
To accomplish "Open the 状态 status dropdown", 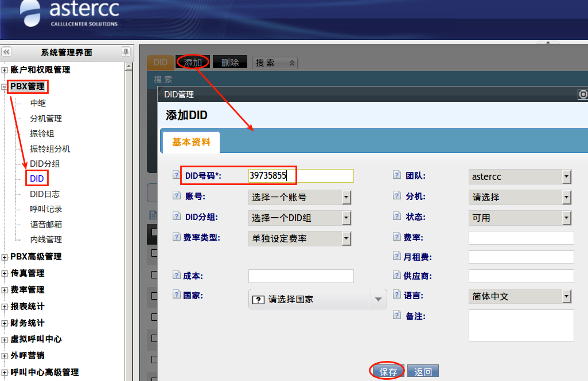I will tap(520, 218).
